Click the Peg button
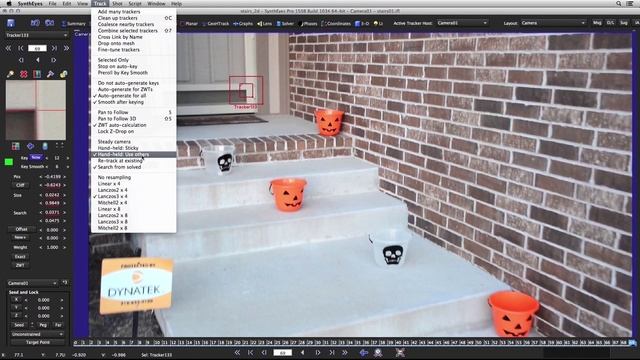The image size is (640, 360). click(43, 325)
